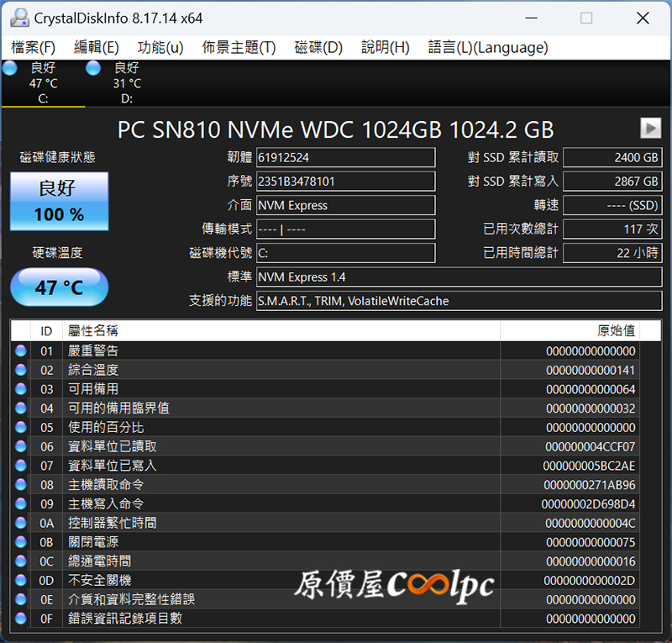Viewport: 672px width, 643px height.
Task: Click the 序號 serial number field
Action: (x=345, y=182)
